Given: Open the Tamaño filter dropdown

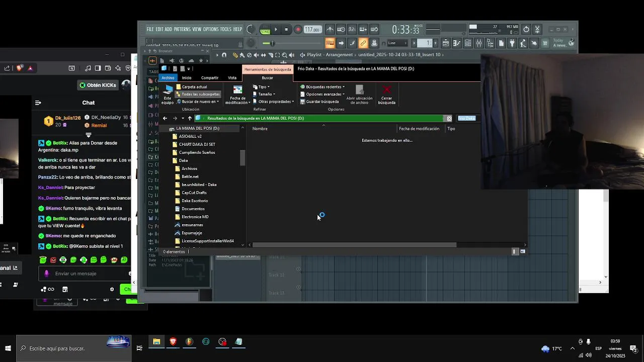Looking at the screenshot, I should coord(264,94).
